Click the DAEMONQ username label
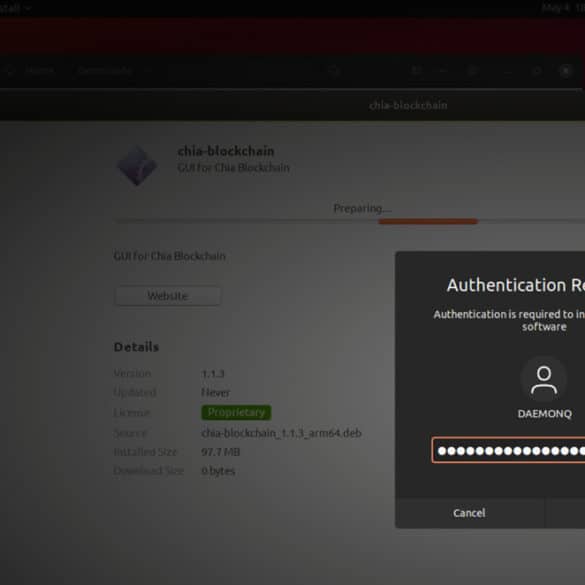The width and height of the screenshot is (585, 585). tap(544, 414)
